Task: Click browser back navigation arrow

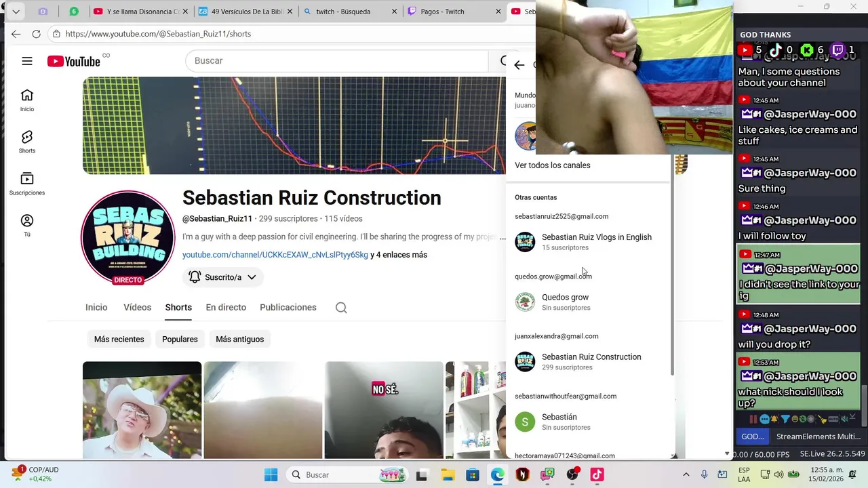Action: pos(16,33)
